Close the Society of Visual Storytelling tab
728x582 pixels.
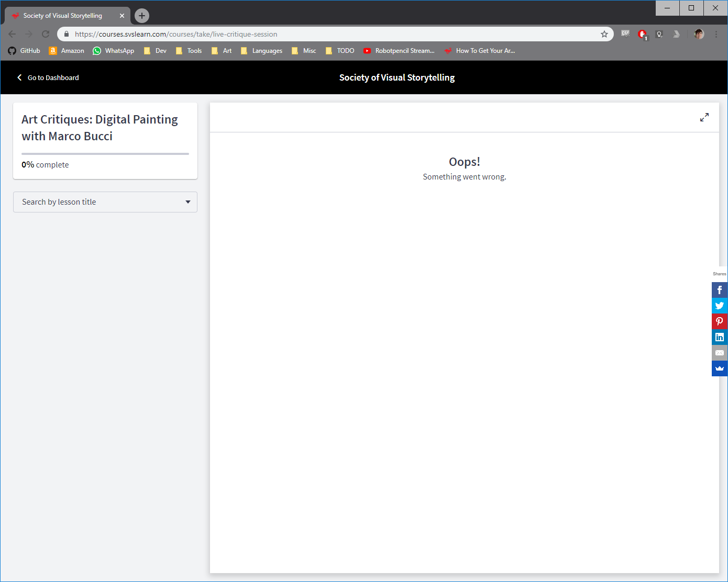coord(122,16)
